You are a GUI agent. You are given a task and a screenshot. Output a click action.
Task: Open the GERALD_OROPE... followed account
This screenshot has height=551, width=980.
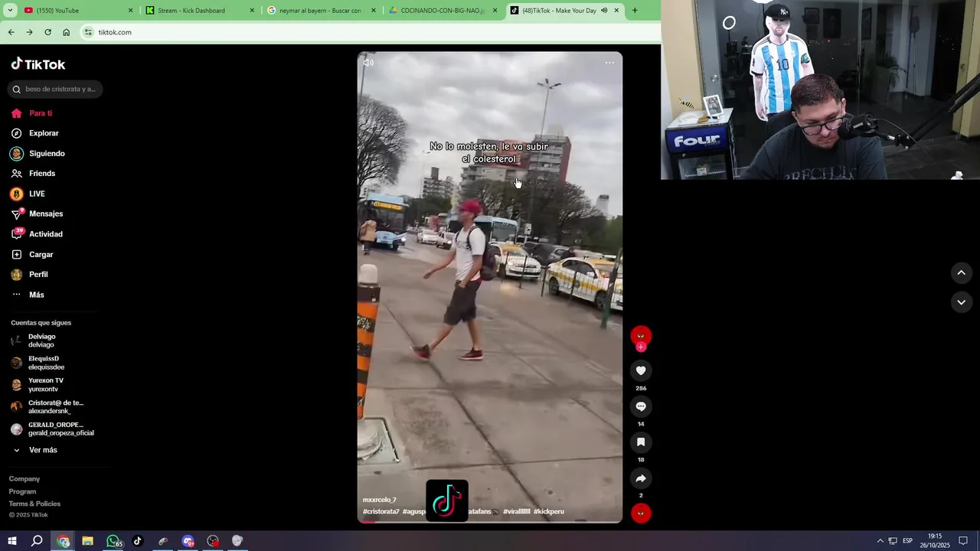coord(56,429)
